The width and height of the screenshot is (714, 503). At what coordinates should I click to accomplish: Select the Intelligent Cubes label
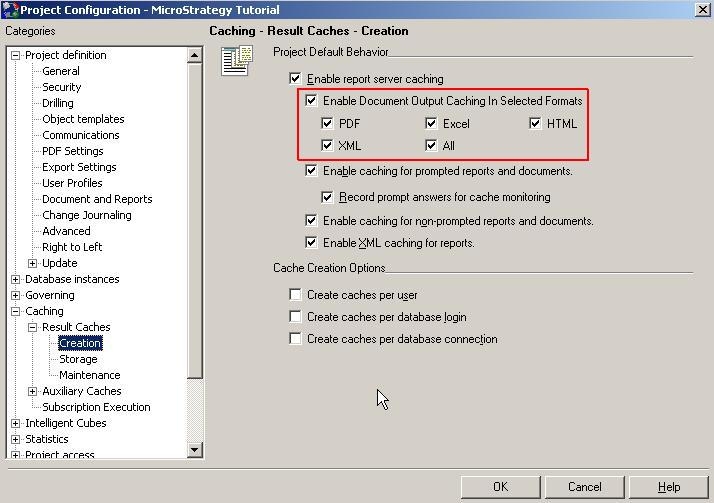click(x=66, y=423)
